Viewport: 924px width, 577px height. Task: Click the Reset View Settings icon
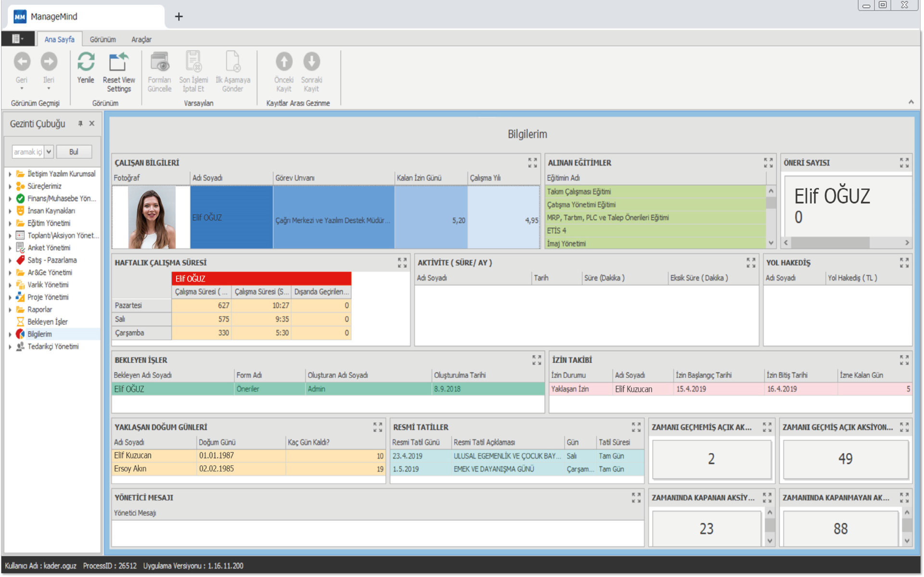(x=118, y=62)
